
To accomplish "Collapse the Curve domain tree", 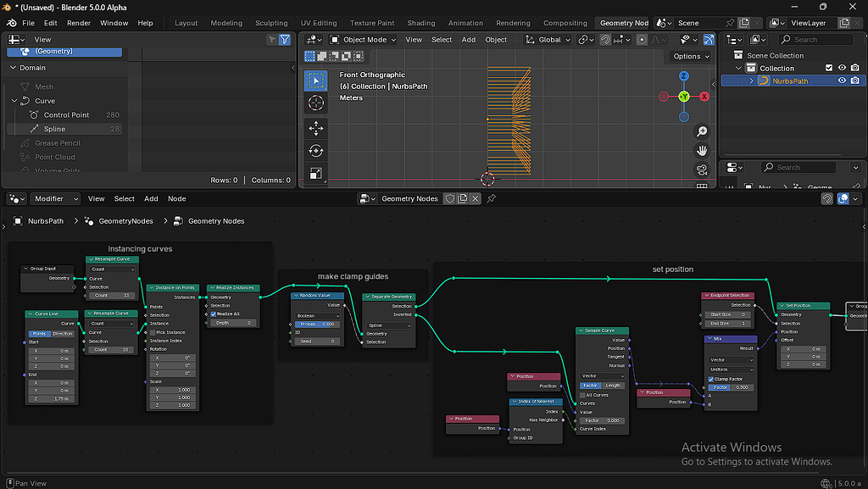I will pos(14,101).
